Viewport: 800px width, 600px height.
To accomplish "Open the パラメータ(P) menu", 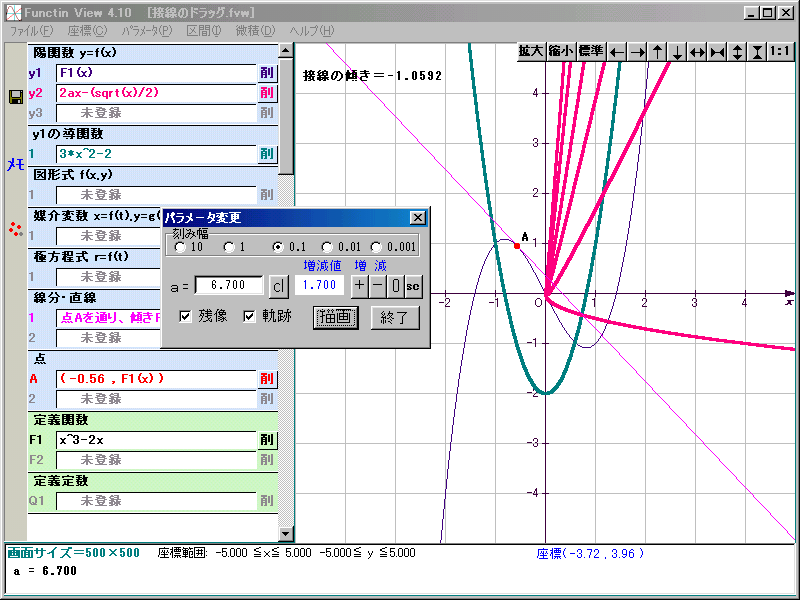I will coord(147,31).
